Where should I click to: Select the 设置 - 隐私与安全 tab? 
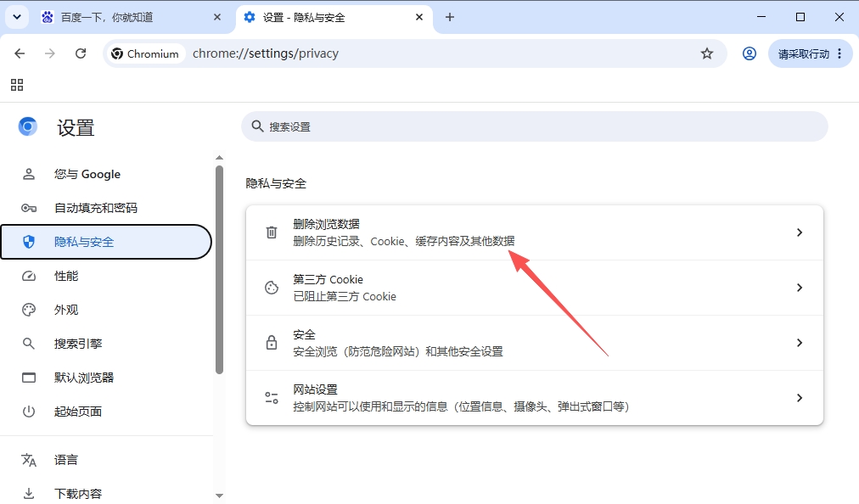(x=334, y=18)
